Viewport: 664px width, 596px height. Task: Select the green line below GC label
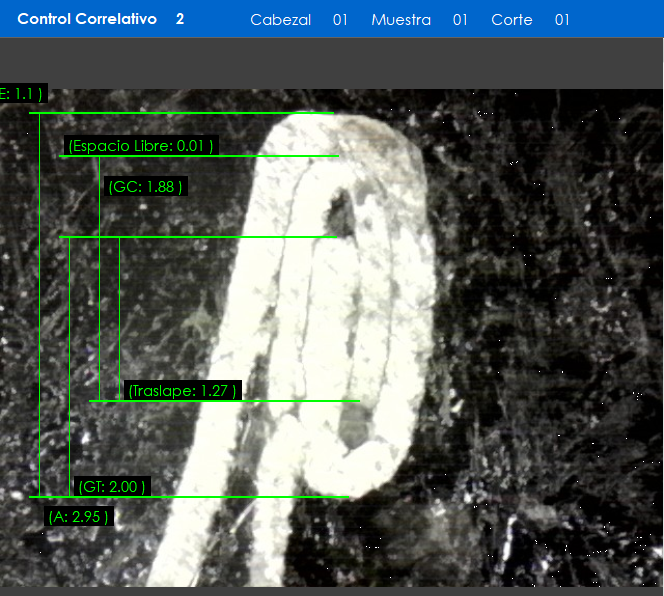[x=200, y=237]
